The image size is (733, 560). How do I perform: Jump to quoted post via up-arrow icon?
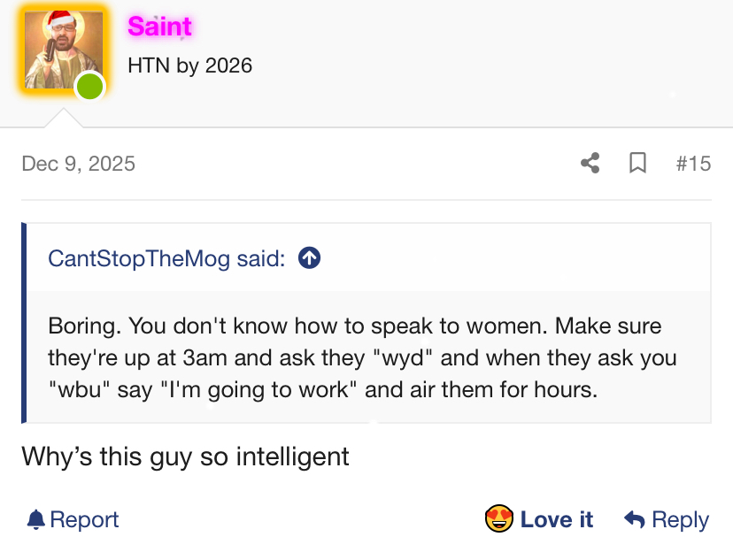[x=309, y=258]
